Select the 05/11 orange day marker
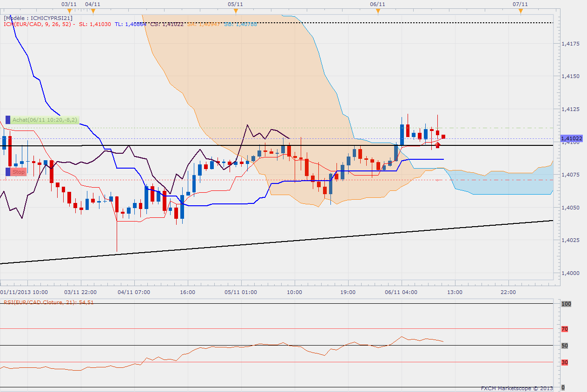Viewport: 587px width, 392px height. point(236,11)
